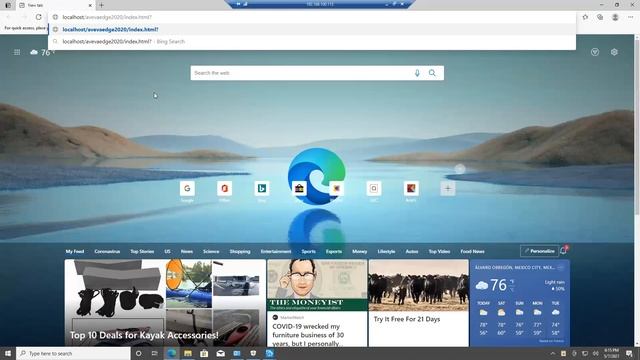Select the TUE forecast column

point(556,318)
